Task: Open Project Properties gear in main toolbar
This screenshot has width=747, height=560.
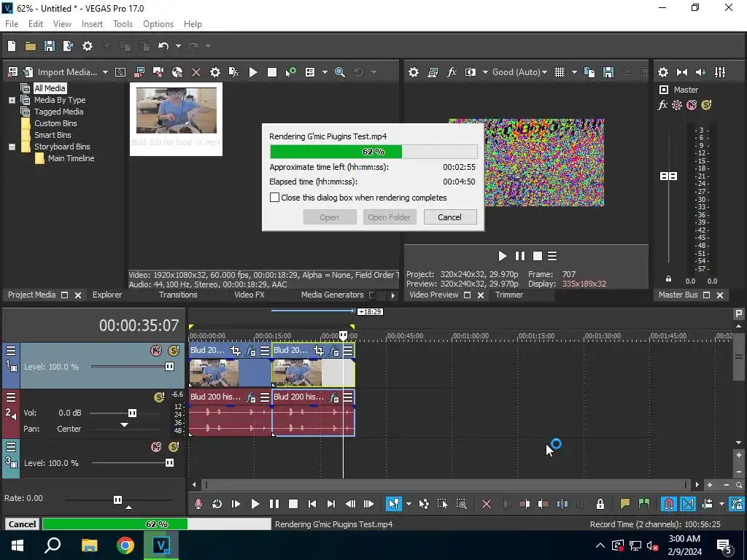Action: point(88,46)
